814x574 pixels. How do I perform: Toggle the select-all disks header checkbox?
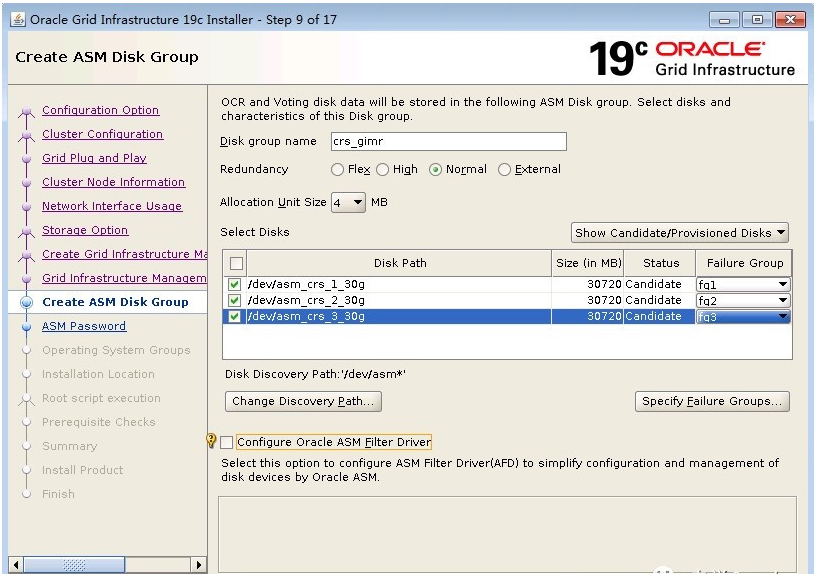235,263
